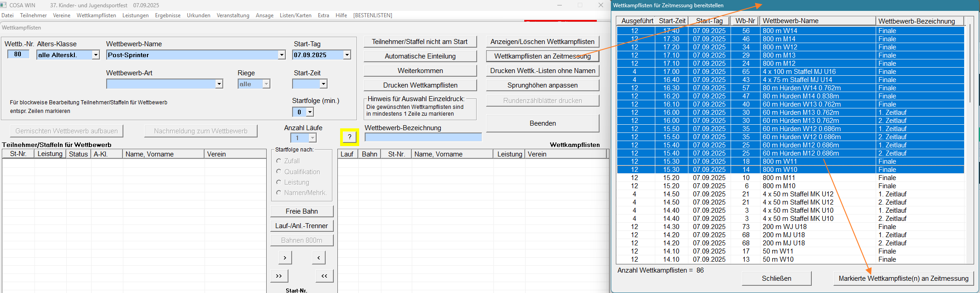Click the COSA WIN application icon
Screen dimensions: 980x293
coord(4,5)
